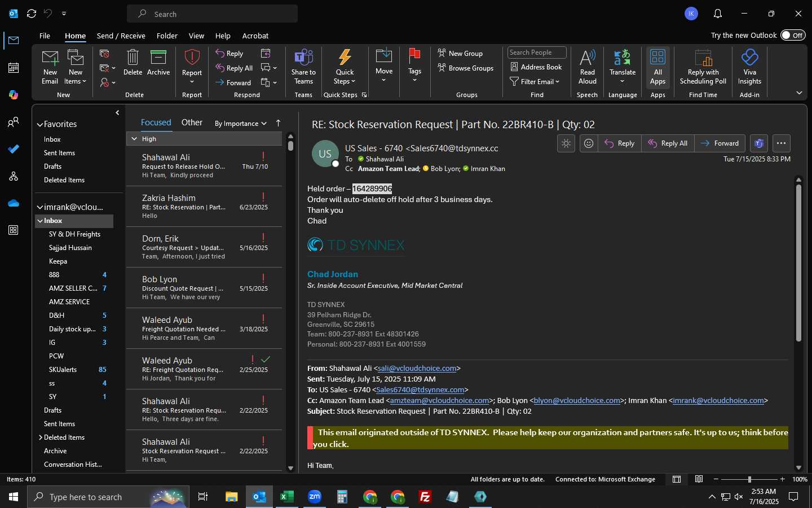Open the sali@vcloudchoice.com link
The width and height of the screenshot is (812, 508).
click(417, 368)
